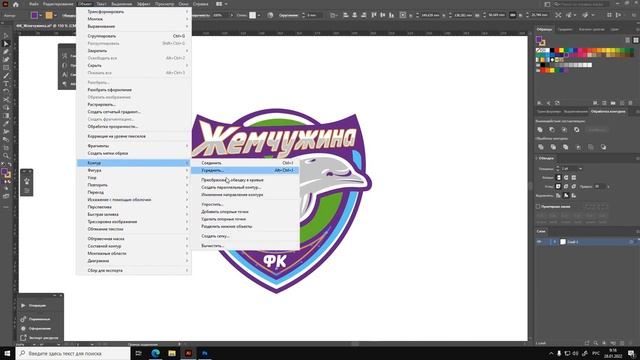Select the Eyedropper tool
This screenshot has height=360, width=640.
click(x=6, y=124)
